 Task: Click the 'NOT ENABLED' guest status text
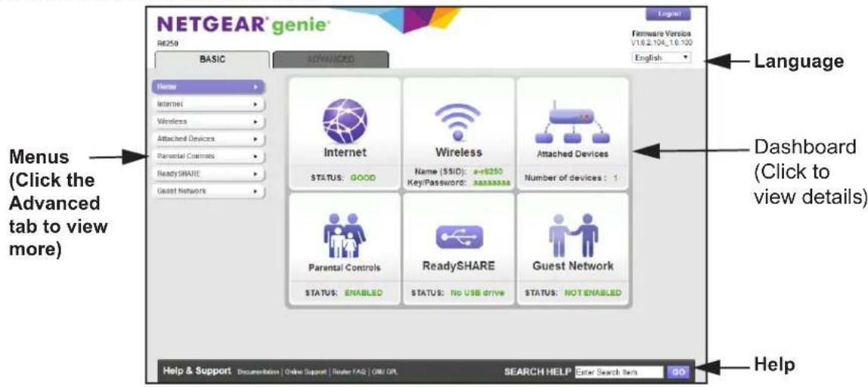tap(591, 293)
